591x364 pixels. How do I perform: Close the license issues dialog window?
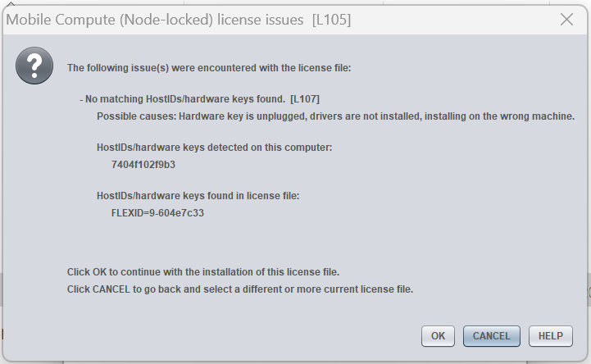(x=566, y=20)
